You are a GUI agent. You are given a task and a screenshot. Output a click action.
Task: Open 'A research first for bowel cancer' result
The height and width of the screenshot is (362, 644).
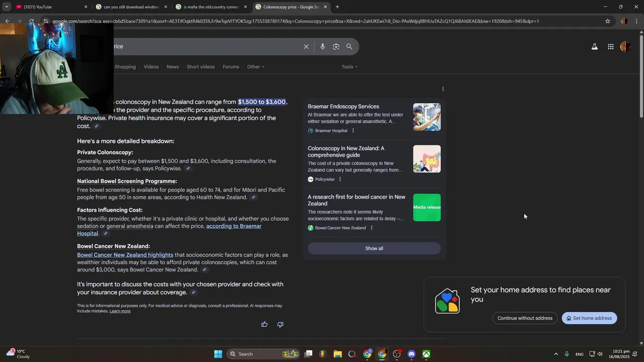coord(357,200)
